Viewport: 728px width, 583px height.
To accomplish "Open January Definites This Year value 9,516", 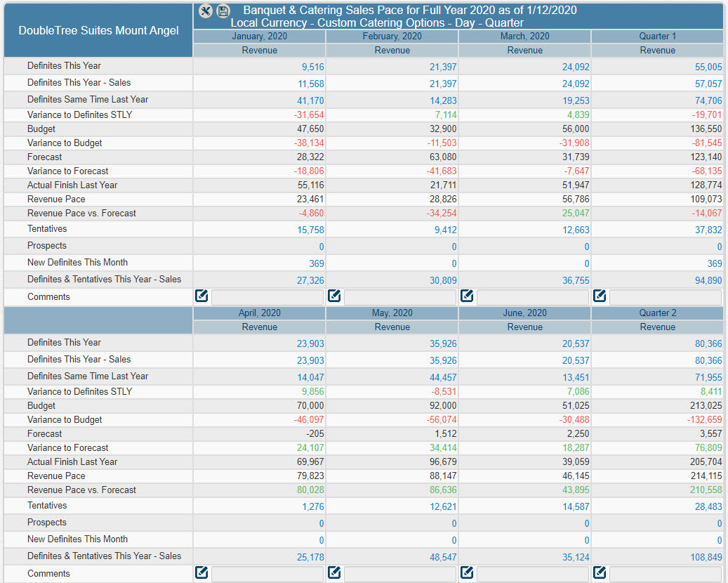I will [312, 67].
